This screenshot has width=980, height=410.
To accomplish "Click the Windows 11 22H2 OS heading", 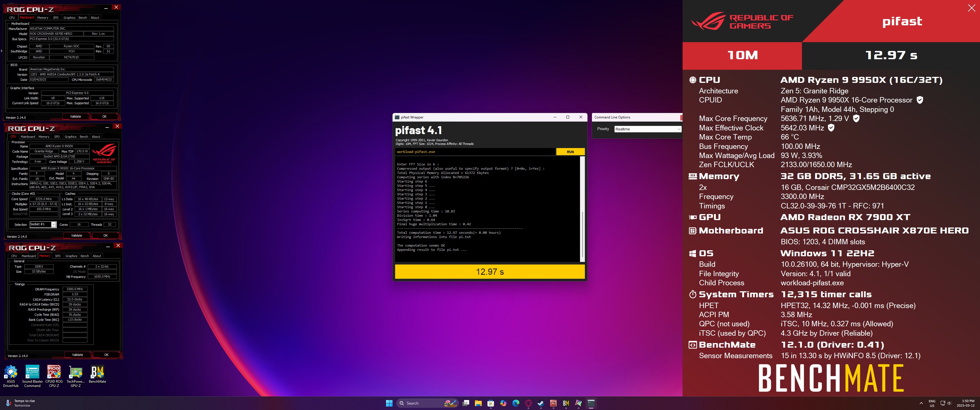I will coord(827,253).
